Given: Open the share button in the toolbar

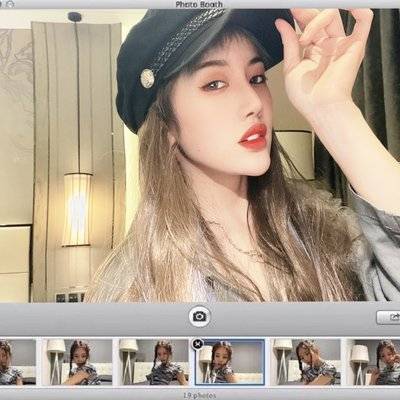Looking at the screenshot, I should (389, 317).
